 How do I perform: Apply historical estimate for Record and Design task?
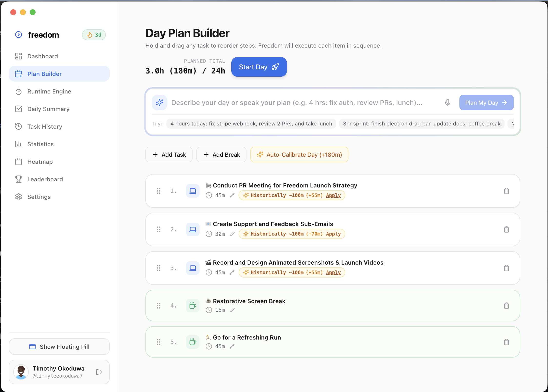click(x=333, y=272)
